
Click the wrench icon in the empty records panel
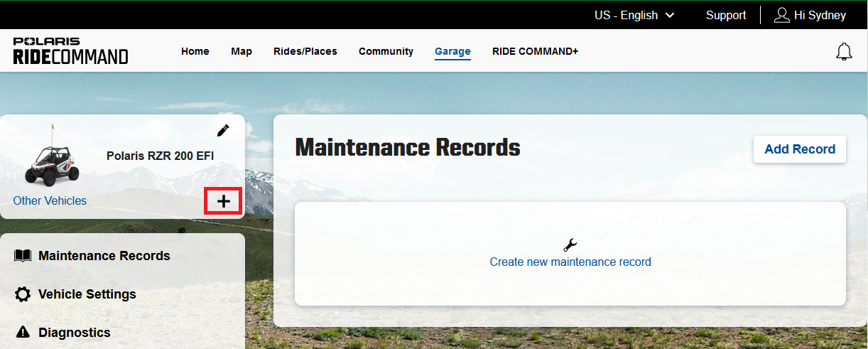point(570,245)
